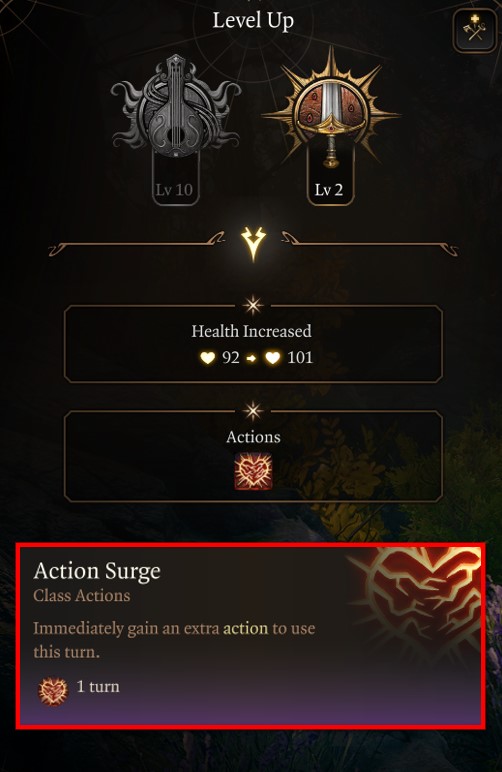Click the golden chevron divider emblem
The height and width of the screenshot is (772, 502).
tap(253, 244)
